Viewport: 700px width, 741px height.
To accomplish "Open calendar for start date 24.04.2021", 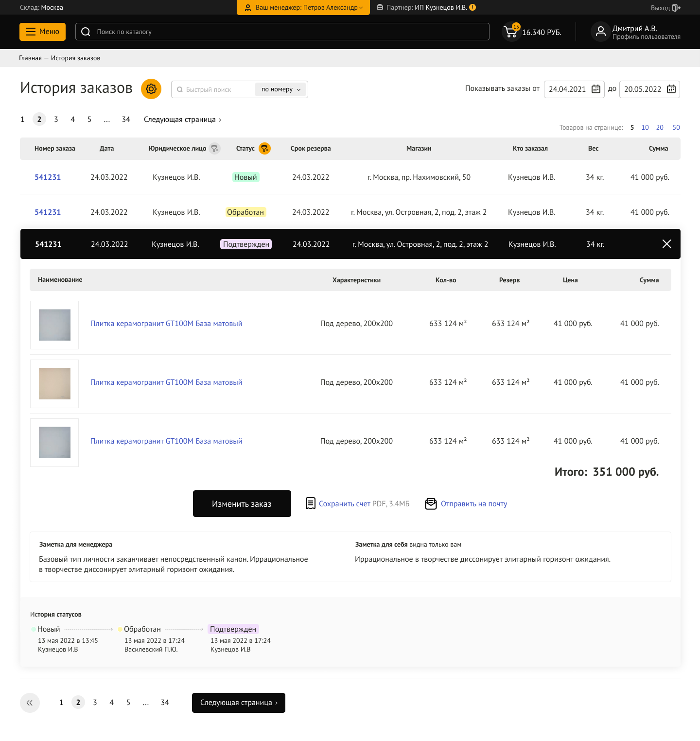I will pyautogui.click(x=595, y=89).
